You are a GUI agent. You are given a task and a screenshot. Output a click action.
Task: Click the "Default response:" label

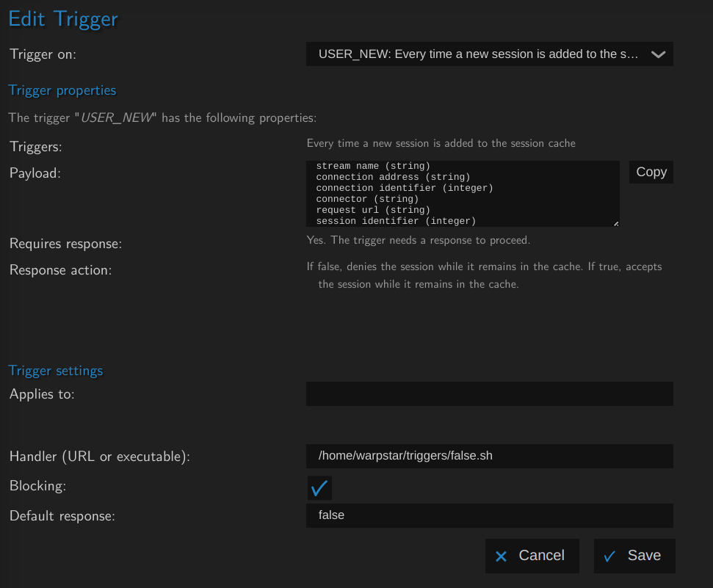coord(62,516)
